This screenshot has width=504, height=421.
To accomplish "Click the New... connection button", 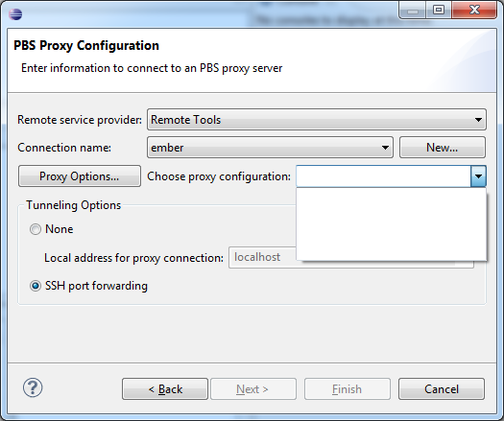I will click(442, 148).
